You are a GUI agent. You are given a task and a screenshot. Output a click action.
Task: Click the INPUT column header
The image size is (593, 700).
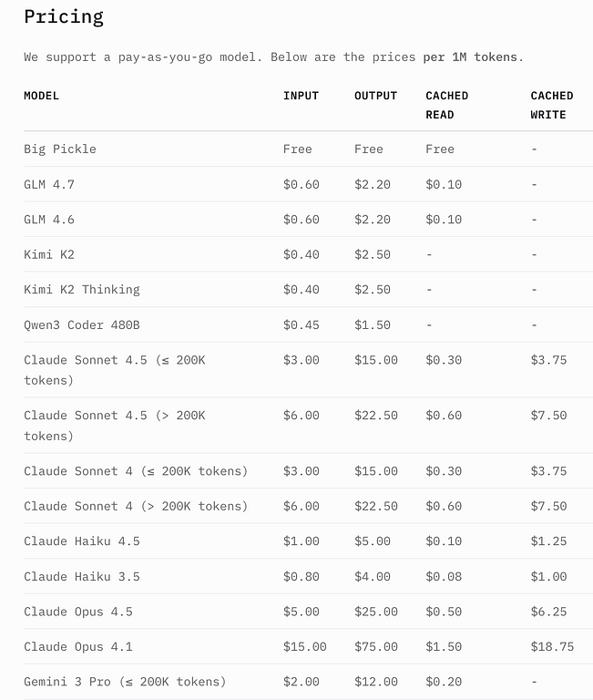[301, 96]
